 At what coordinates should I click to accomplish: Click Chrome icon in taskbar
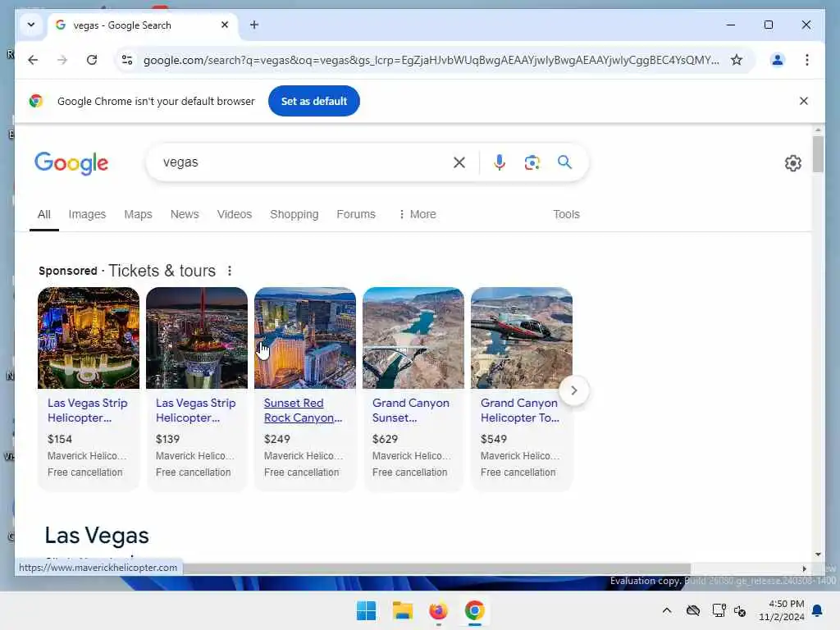pyautogui.click(x=475, y=610)
